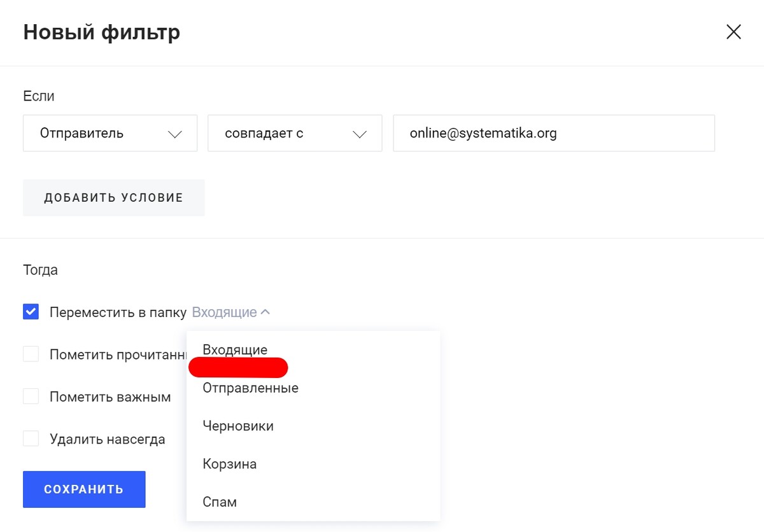Click the chevron arrow in the Отправитель dropdown
Image resolution: width=764 pixels, height=532 pixels.
click(174, 134)
